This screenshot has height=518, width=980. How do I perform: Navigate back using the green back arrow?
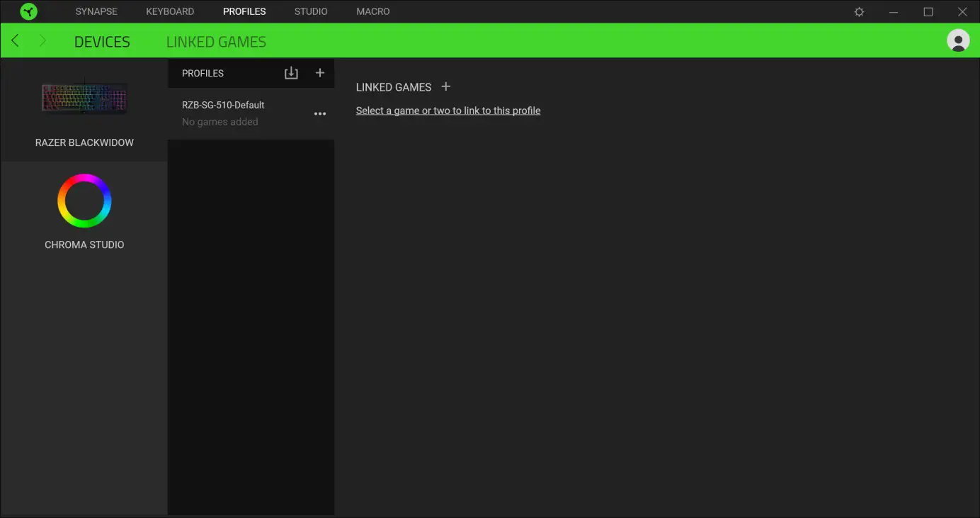point(14,40)
